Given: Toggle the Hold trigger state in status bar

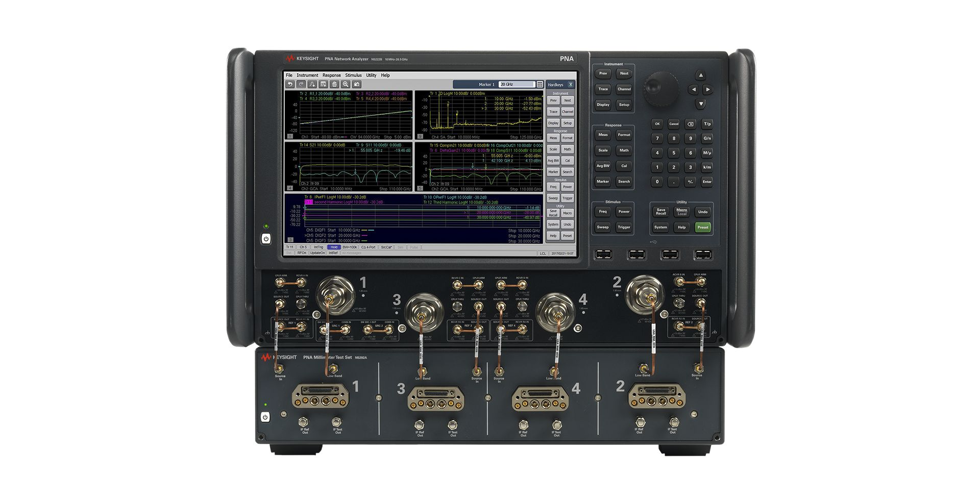Looking at the screenshot, I should (334, 247).
